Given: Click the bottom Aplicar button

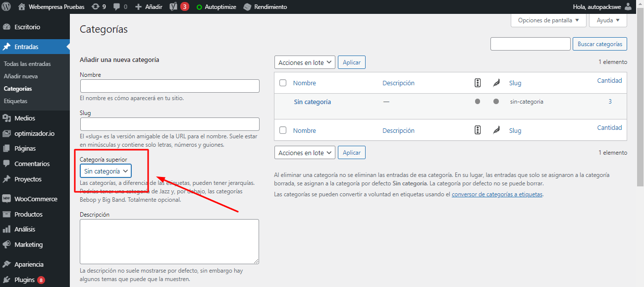Looking at the screenshot, I should 352,153.
